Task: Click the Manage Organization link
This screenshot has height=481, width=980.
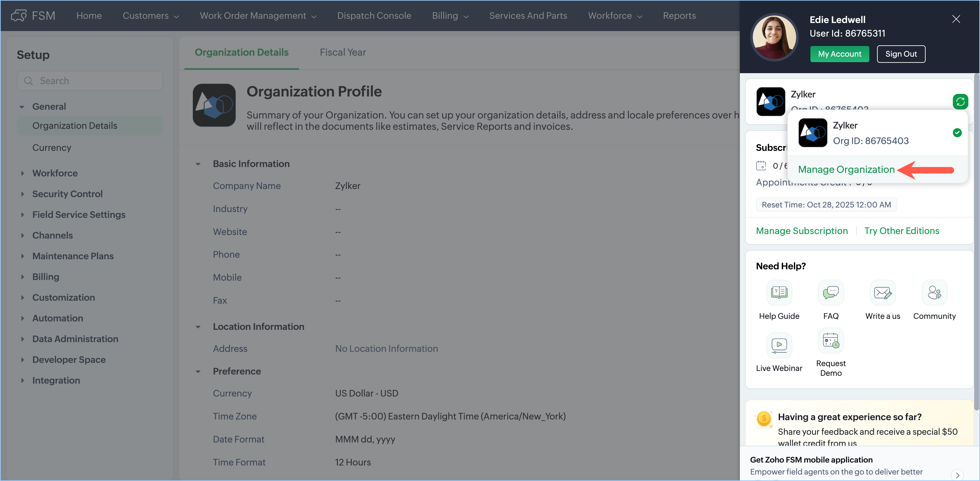Action: tap(846, 169)
